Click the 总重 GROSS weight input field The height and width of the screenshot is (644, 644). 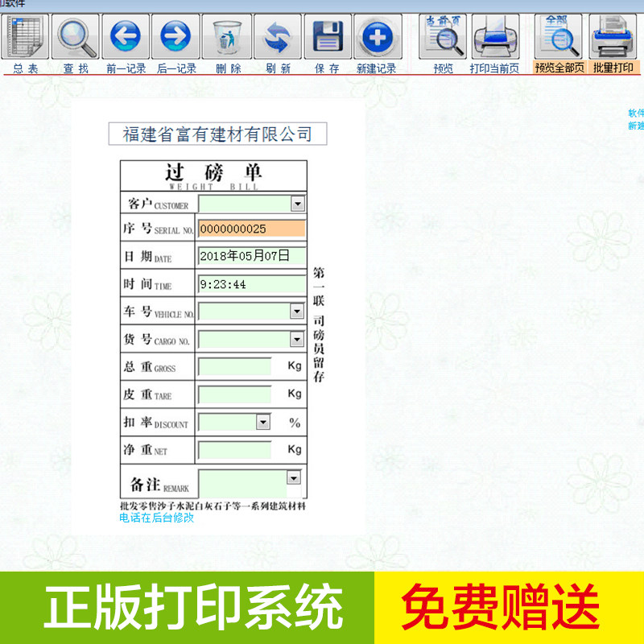pyautogui.click(x=234, y=366)
